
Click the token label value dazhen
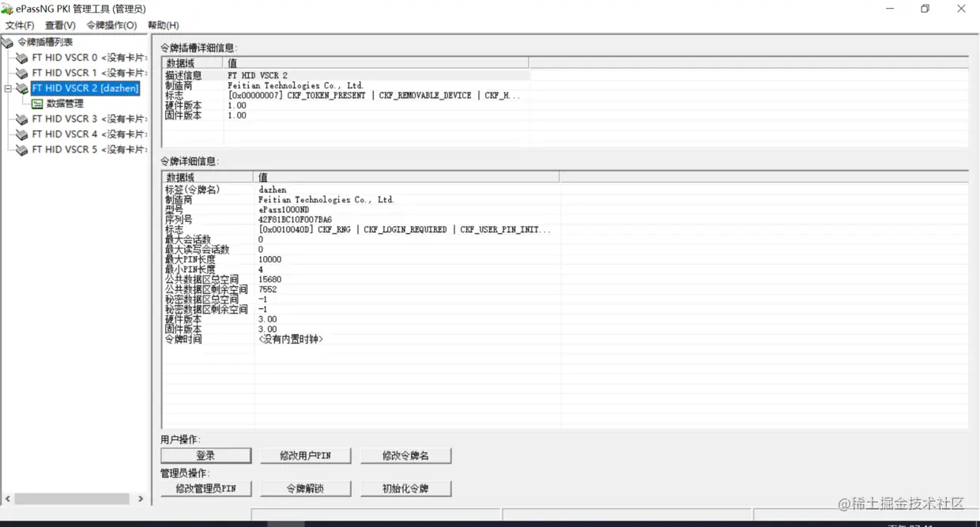click(273, 190)
